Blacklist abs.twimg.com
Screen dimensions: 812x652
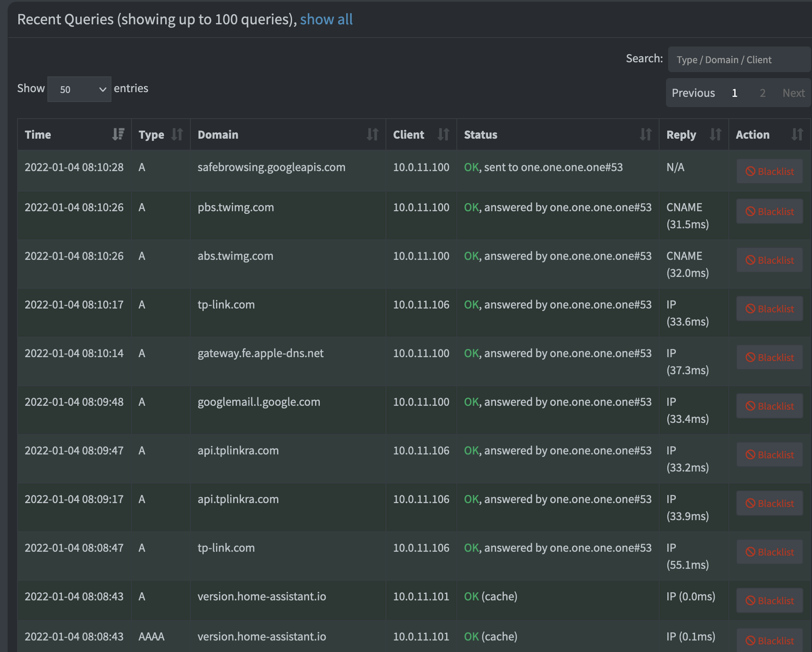pyautogui.click(x=770, y=260)
